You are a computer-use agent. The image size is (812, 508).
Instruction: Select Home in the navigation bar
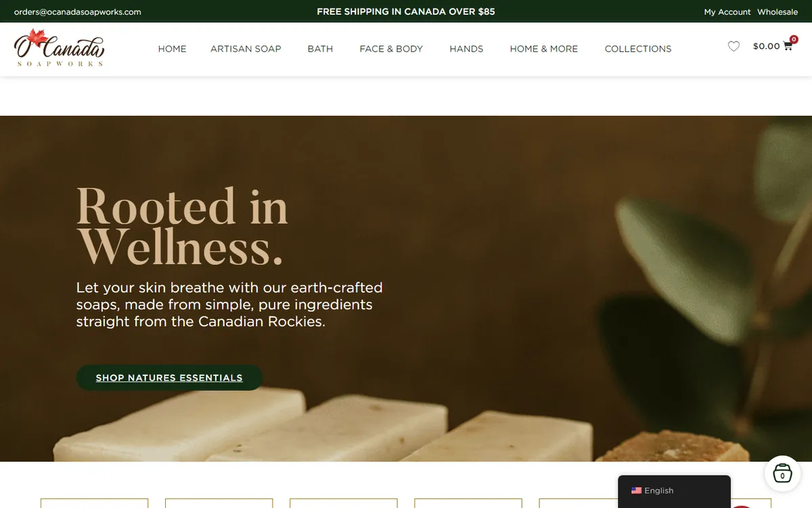pos(172,49)
